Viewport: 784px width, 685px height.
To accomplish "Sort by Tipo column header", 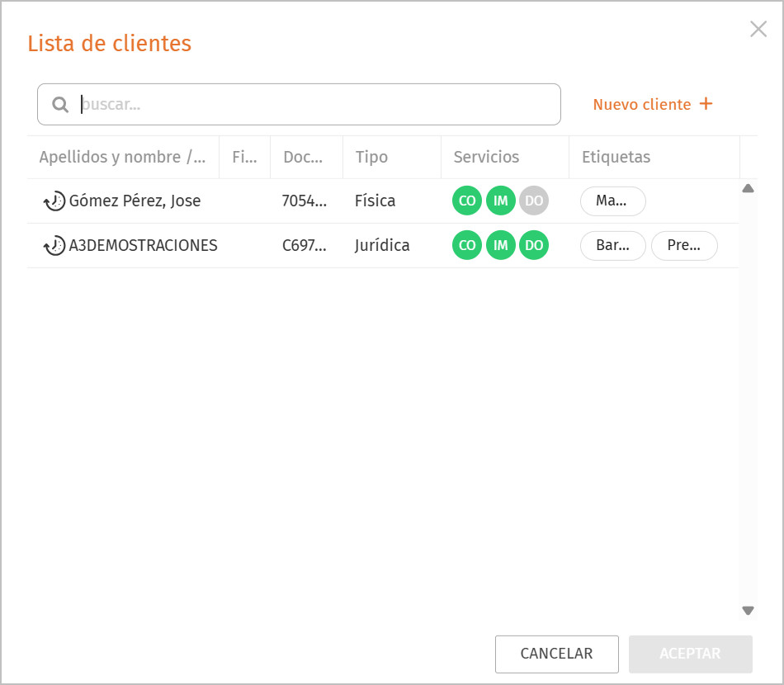I will click(x=392, y=157).
